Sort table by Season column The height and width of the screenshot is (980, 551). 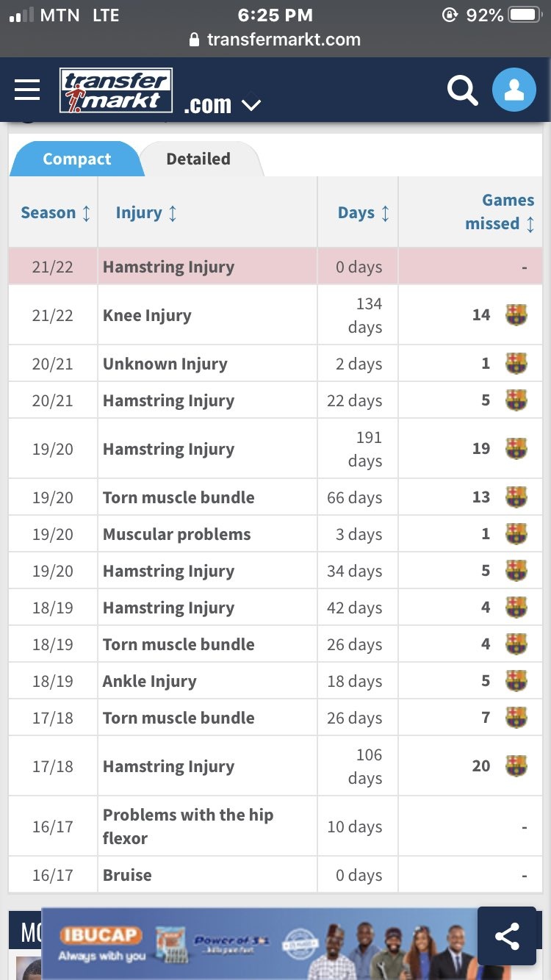coord(55,213)
